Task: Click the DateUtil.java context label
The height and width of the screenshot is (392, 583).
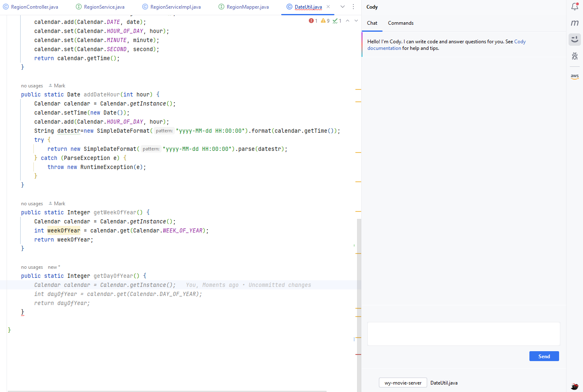Action: [444, 383]
